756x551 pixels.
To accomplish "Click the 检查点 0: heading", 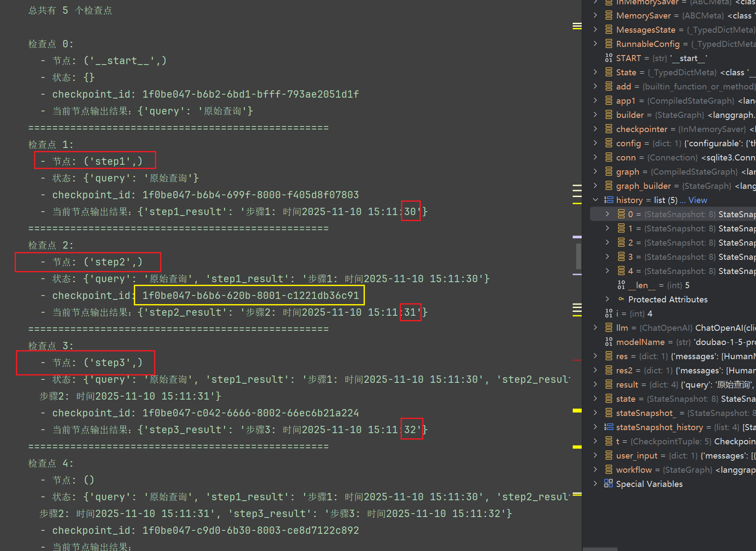I will pyautogui.click(x=51, y=44).
